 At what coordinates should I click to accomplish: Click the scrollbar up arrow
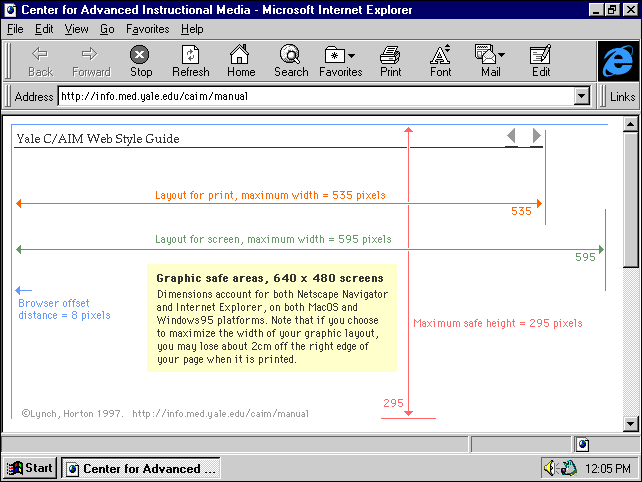pyautogui.click(x=631, y=124)
